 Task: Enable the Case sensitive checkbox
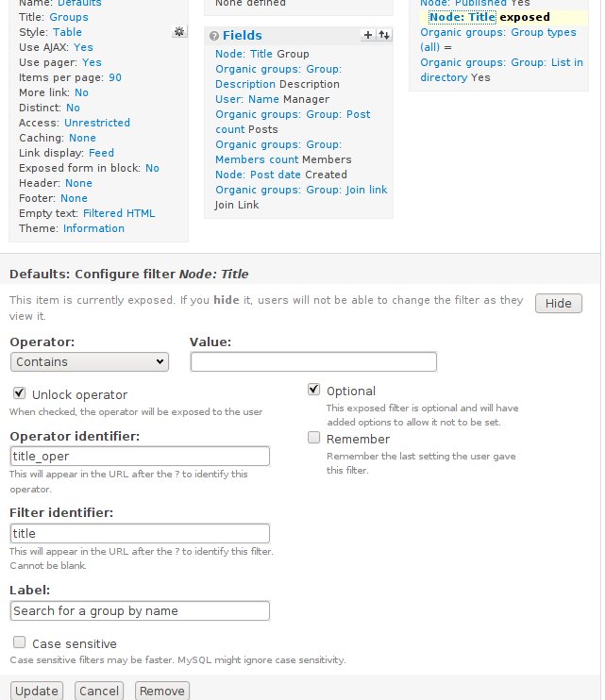pyautogui.click(x=19, y=642)
